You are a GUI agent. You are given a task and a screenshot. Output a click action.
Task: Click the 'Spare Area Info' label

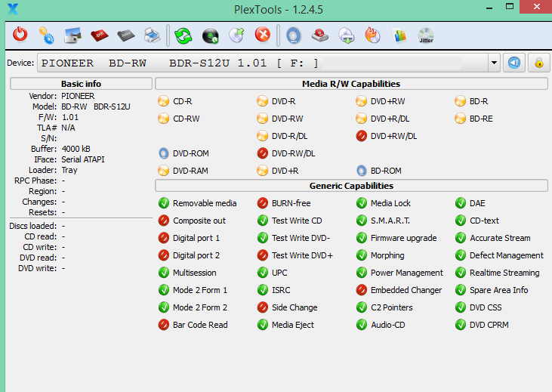tap(499, 290)
